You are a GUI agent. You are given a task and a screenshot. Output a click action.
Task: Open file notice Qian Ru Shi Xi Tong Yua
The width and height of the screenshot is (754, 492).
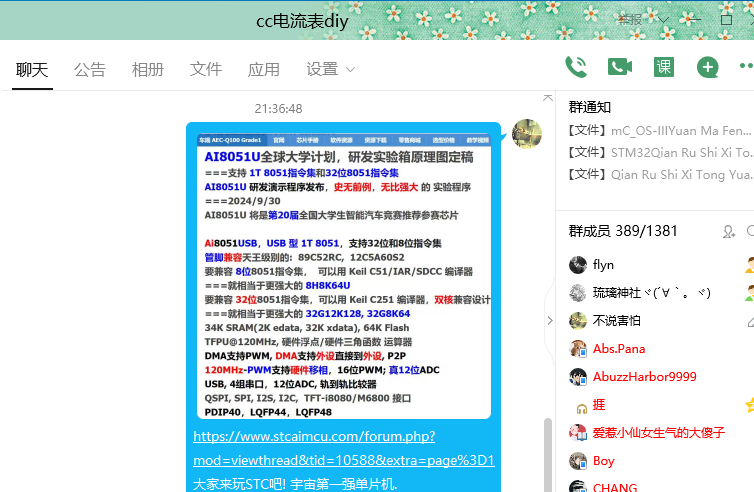pyautogui.click(x=660, y=174)
